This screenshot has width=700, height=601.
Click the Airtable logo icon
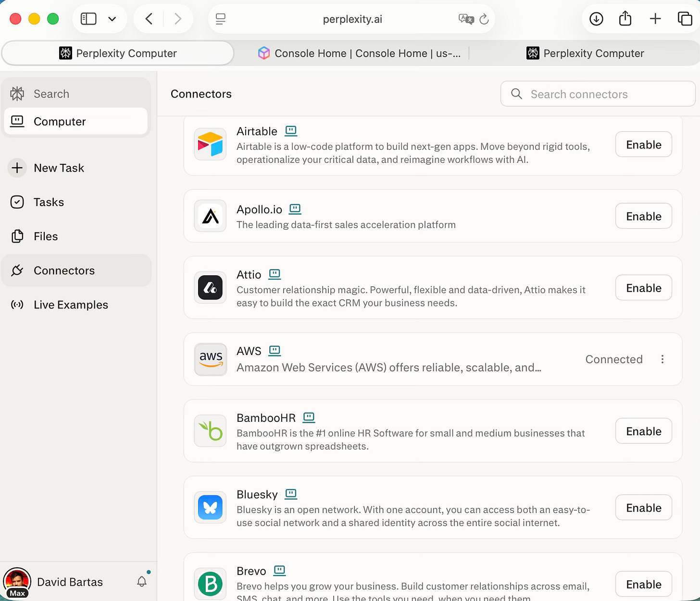(211, 144)
